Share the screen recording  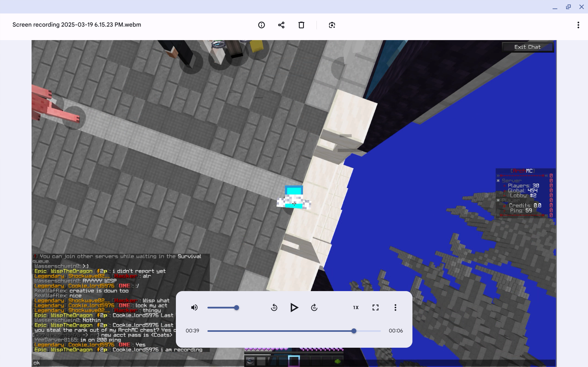coord(281,25)
